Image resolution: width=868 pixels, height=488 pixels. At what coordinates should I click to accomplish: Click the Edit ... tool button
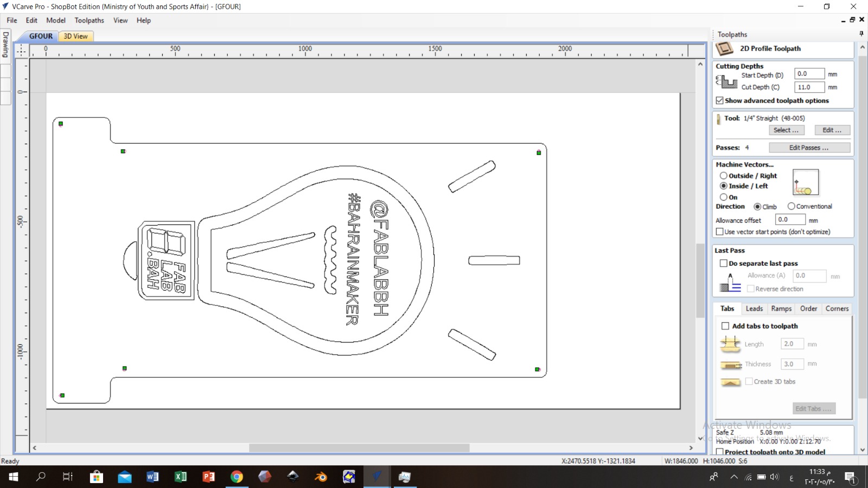pos(832,130)
